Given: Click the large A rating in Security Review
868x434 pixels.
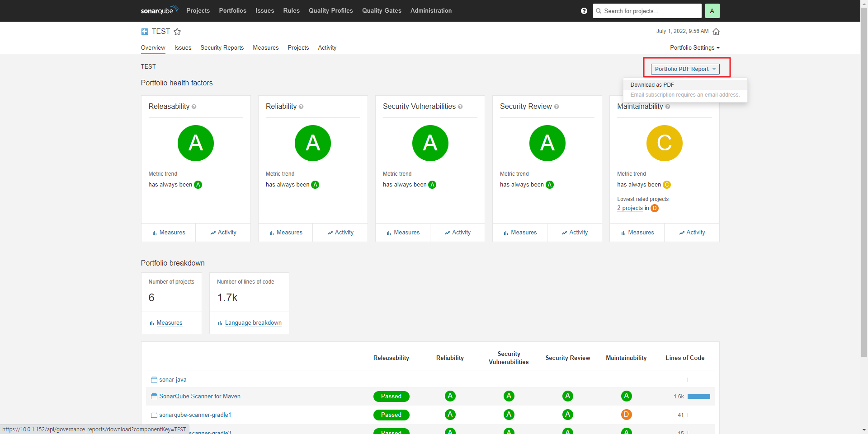Looking at the screenshot, I should point(547,143).
